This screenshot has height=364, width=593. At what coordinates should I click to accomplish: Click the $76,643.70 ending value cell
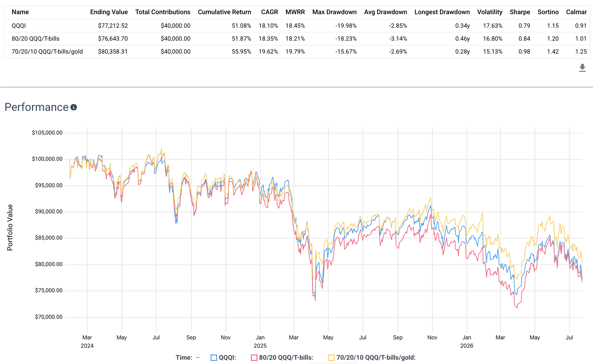point(113,38)
